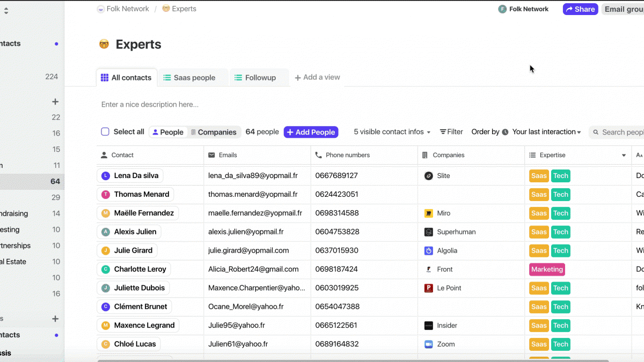The height and width of the screenshot is (362, 644).
Task: Toggle to People view
Action: [167, 132]
